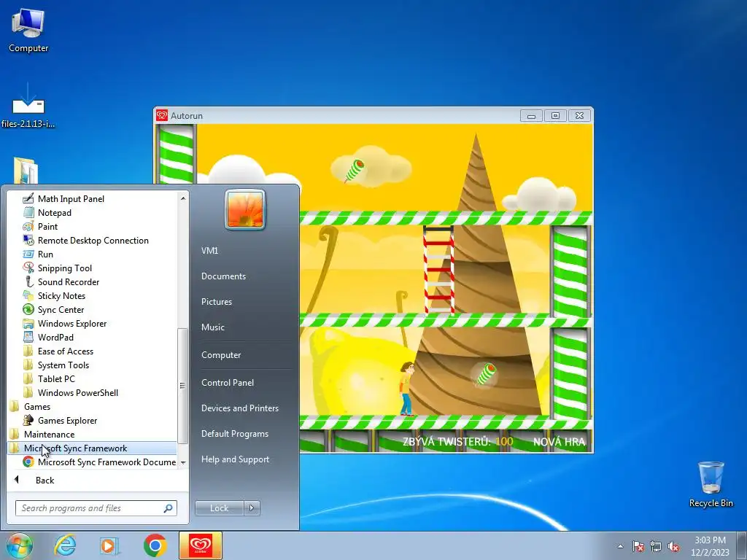Maximize the Autorun window
This screenshot has height=560, width=747.
[x=555, y=116]
